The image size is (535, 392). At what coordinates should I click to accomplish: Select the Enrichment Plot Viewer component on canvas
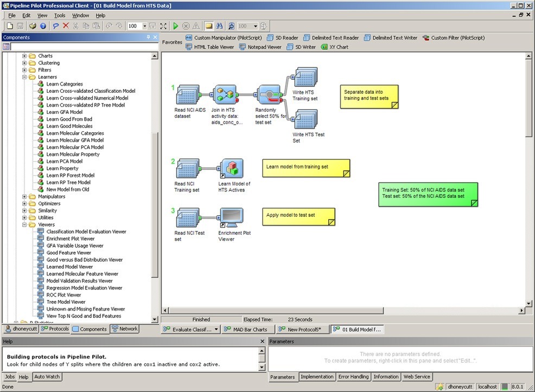click(x=232, y=218)
